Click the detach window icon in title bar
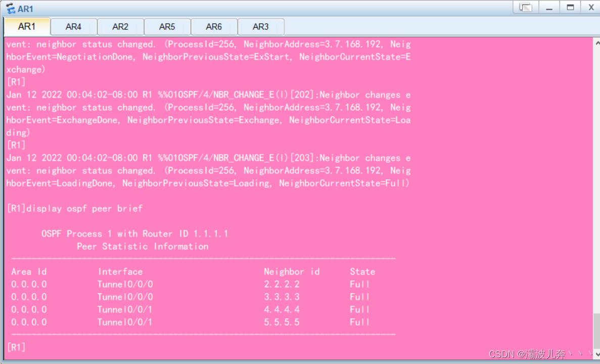600x364 pixels. pyautogui.click(x=525, y=7)
